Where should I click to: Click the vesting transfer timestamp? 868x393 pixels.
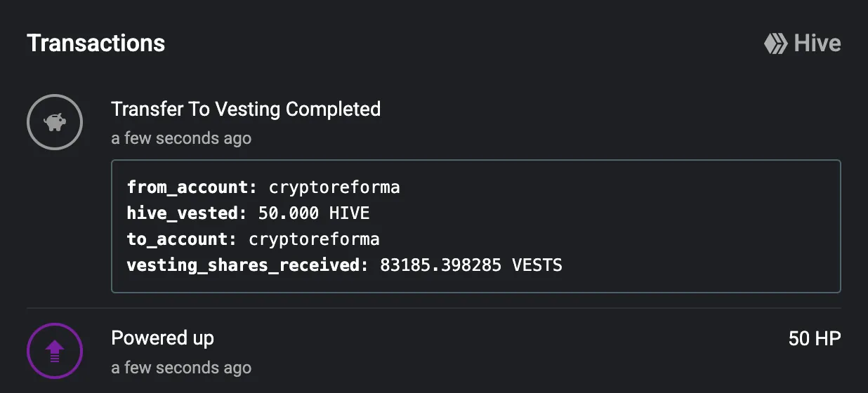point(181,138)
